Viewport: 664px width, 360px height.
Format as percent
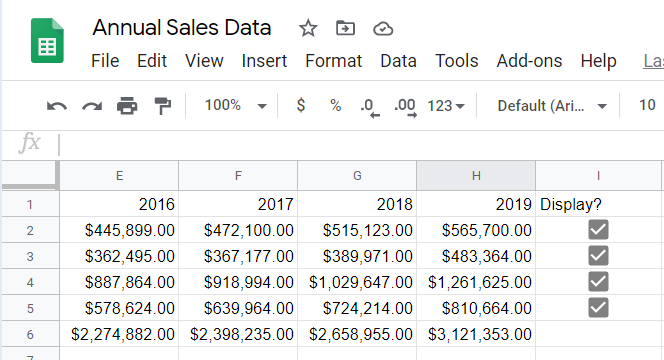pyautogui.click(x=335, y=105)
